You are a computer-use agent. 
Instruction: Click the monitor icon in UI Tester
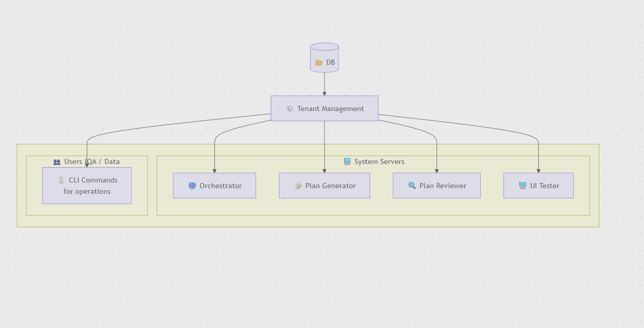(523, 186)
